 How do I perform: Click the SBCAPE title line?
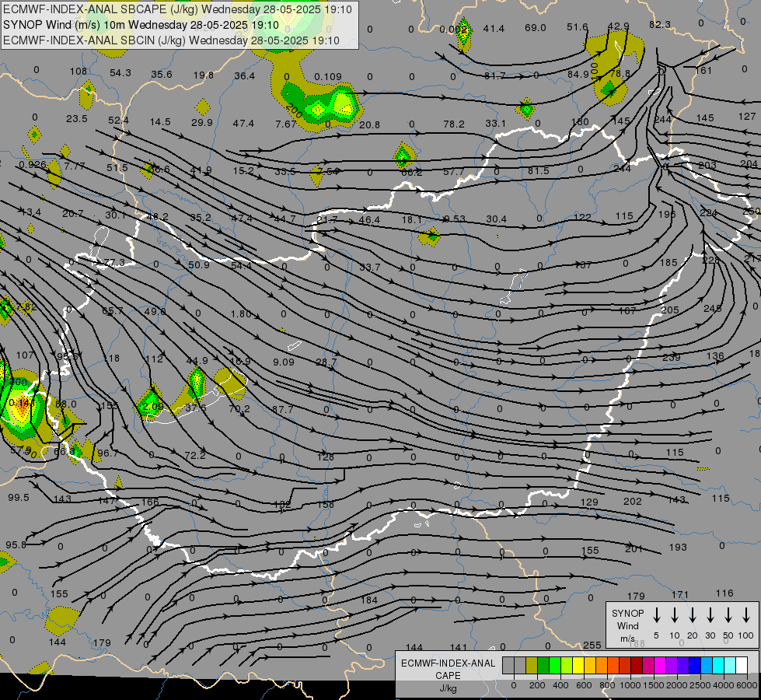point(177,9)
